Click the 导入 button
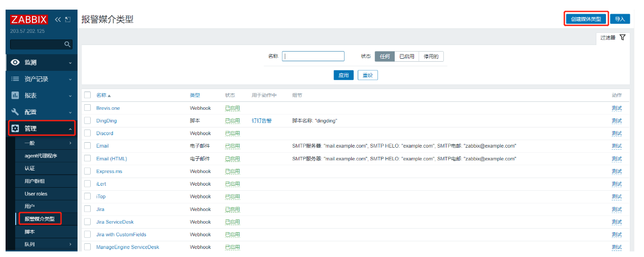This screenshot has width=644, height=257. pyautogui.click(x=620, y=19)
